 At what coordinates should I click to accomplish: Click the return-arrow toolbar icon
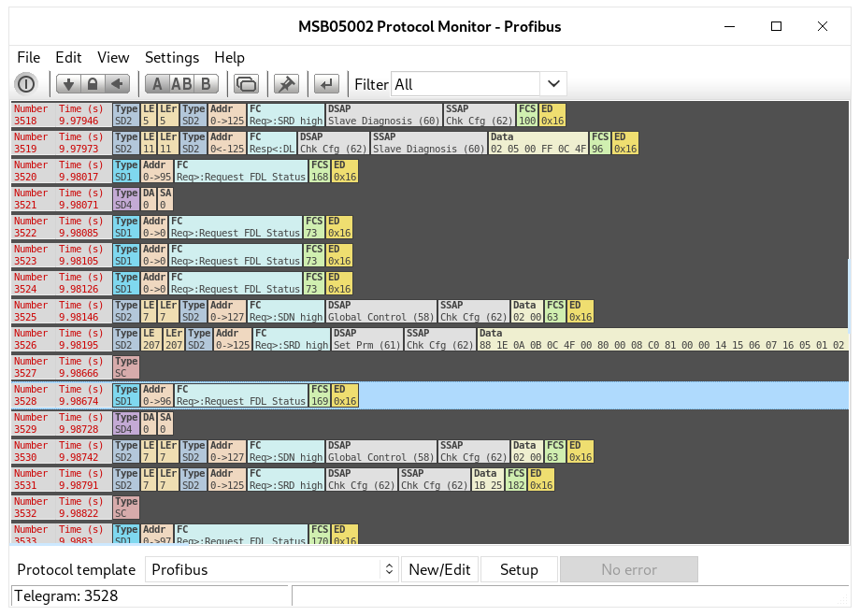[327, 84]
